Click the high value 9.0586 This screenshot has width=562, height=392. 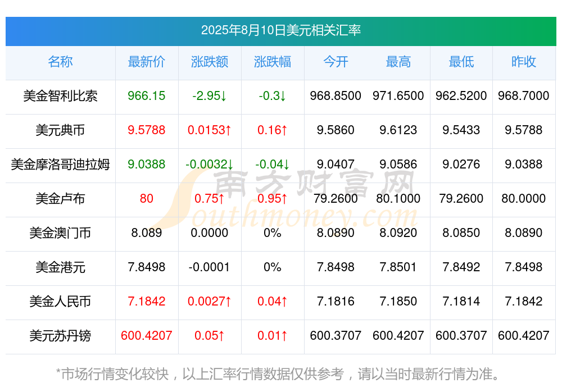[x=398, y=164]
